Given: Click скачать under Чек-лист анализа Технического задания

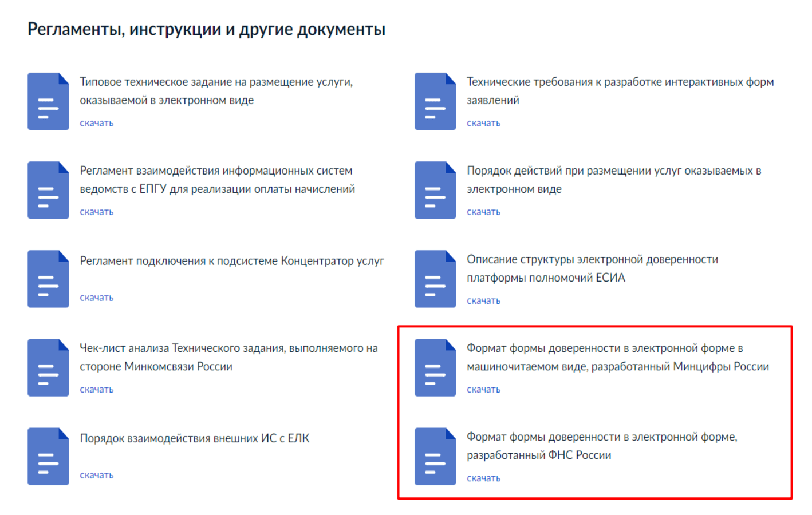Looking at the screenshot, I should pos(97,389).
